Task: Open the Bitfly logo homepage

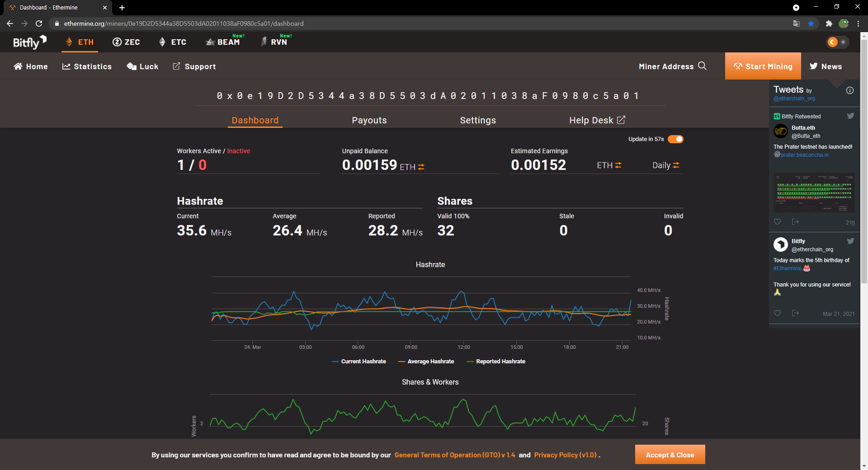Action: coord(30,42)
